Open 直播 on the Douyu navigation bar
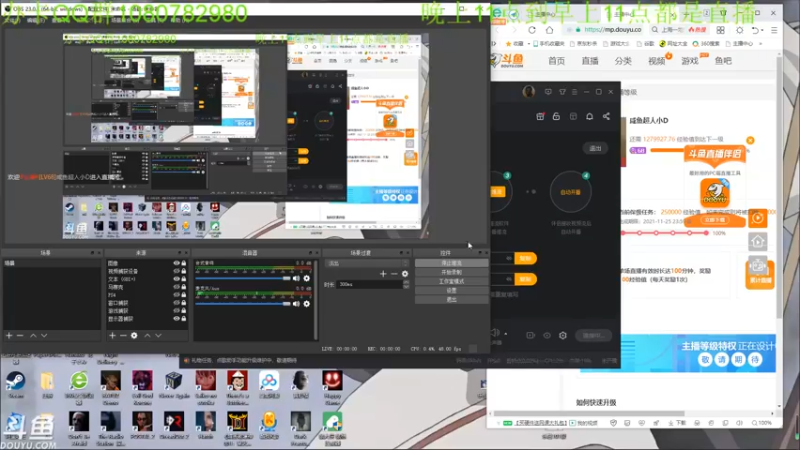Image resolution: width=800 pixels, height=450 pixels. pos(590,61)
